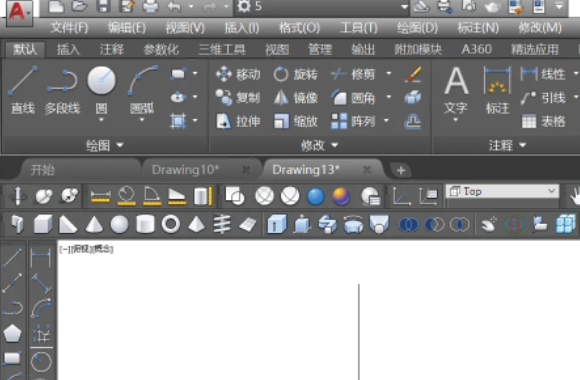Click the Fillet (圆角) tool
The height and width of the screenshot is (380, 580).
click(353, 98)
